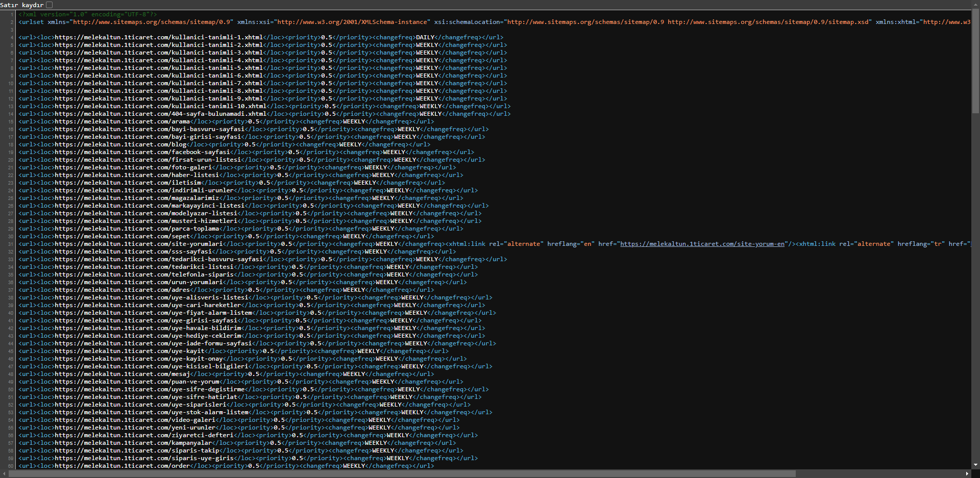This screenshot has width=980, height=478.
Task: Click the site-yorum-en alternate href link
Action: tap(702, 244)
